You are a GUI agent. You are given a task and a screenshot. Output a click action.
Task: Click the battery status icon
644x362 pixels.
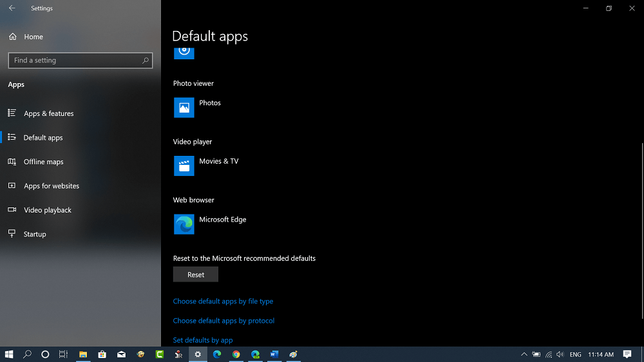click(x=536, y=354)
